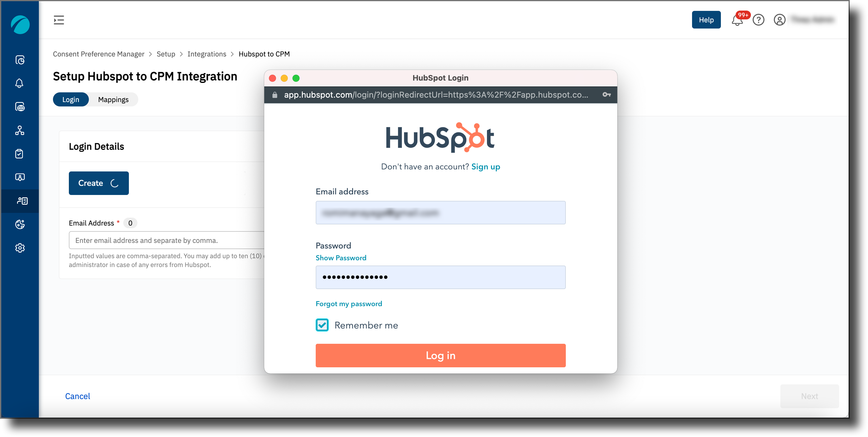Screen dimensions: 868x437
Task: Toggle the Remember me checkbox
Action: pyautogui.click(x=322, y=325)
